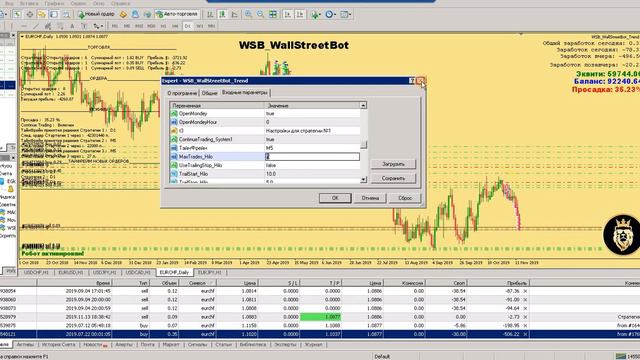Open the templates dropdown icon
This screenshot has width=640, height=360.
[345, 14]
